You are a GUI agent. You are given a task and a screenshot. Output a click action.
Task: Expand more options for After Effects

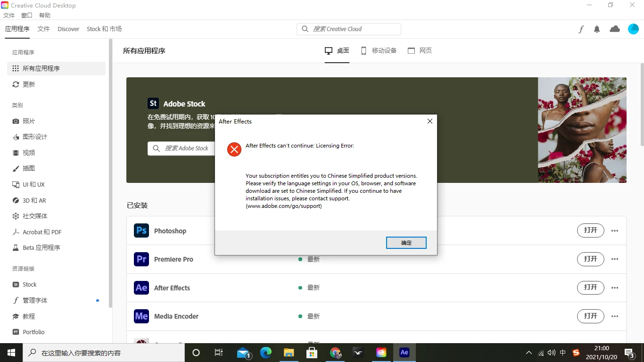point(615,288)
